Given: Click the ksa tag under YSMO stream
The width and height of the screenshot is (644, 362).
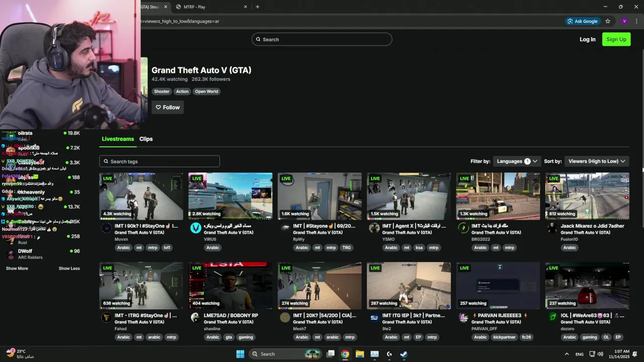Looking at the screenshot, I should pos(419,247).
